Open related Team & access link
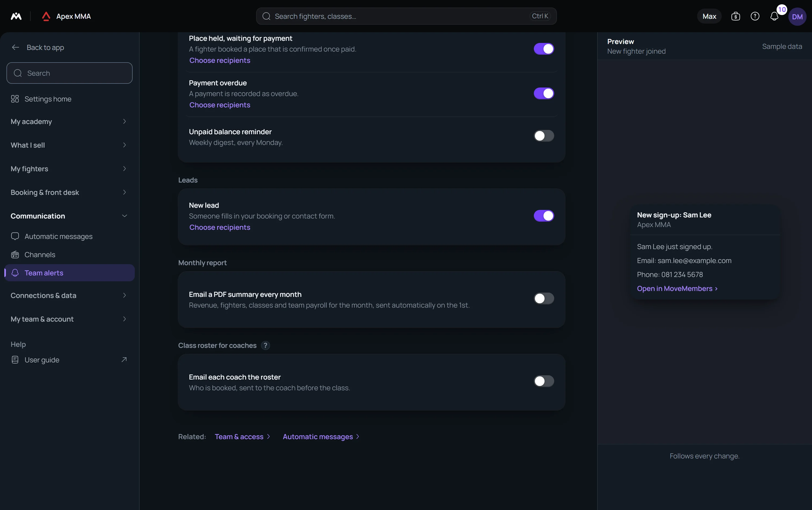The image size is (812, 510). point(242,436)
